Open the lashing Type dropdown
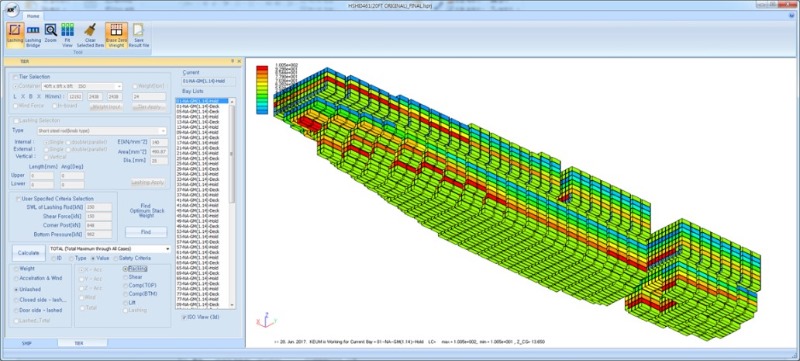800x361 pixels. (x=102, y=131)
